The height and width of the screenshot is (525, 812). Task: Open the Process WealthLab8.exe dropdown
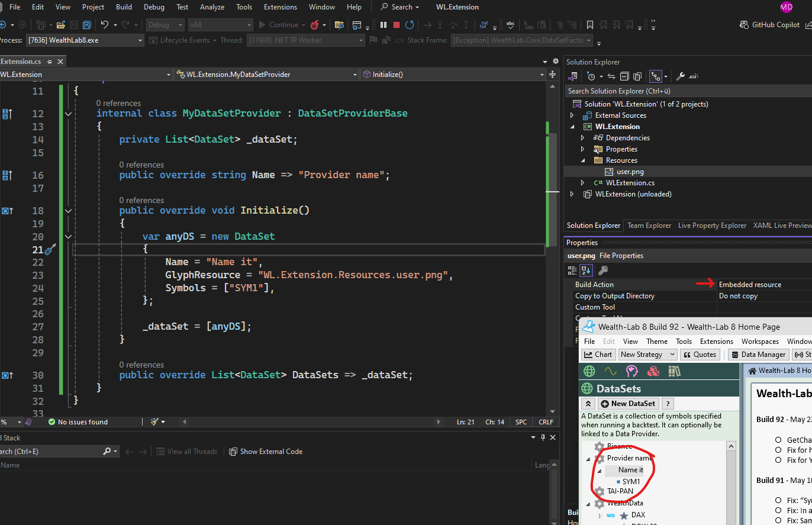click(85, 40)
